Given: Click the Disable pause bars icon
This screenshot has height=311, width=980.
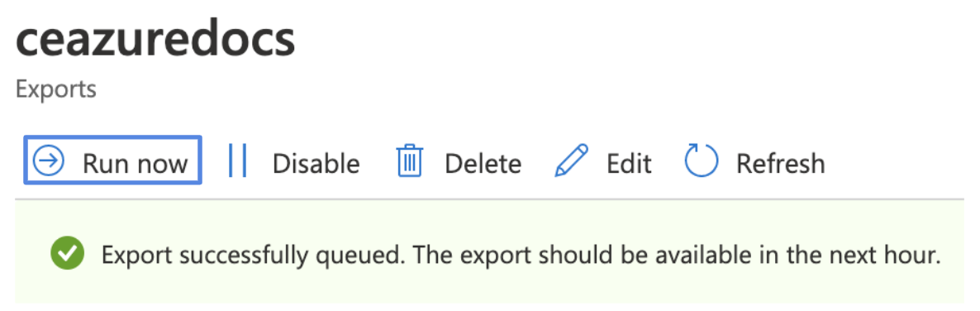Looking at the screenshot, I should [237, 160].
